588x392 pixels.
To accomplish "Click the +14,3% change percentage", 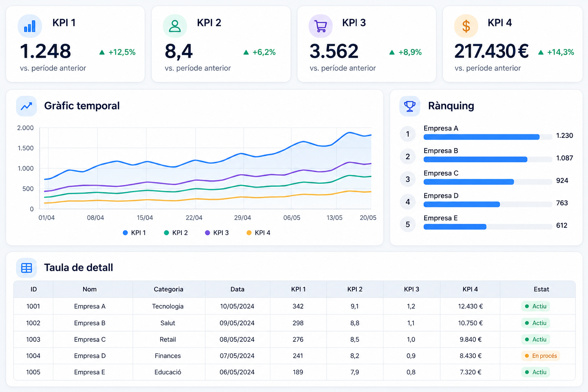I will pos(561,52).
